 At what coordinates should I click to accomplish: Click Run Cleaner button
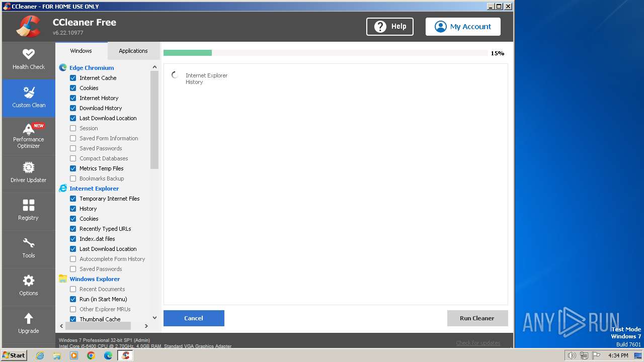tap(477, 318)
